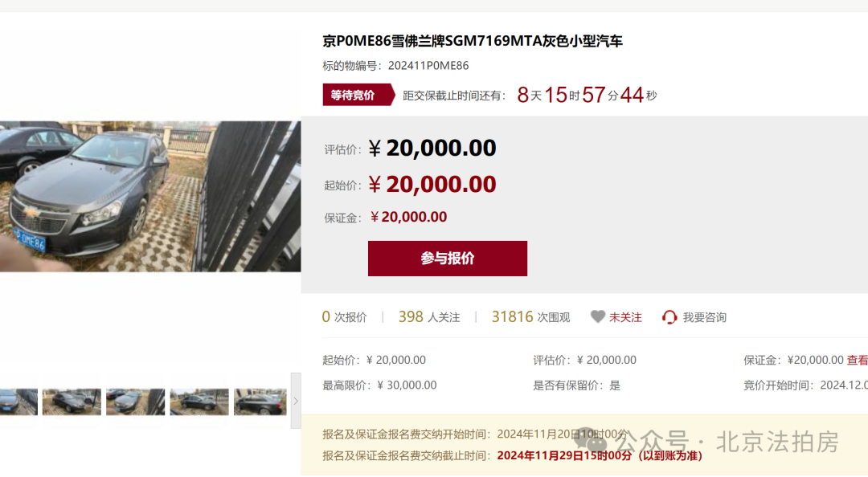
Task: Click the 最高限价 ¥30,000.00 field
Action: tap(379, 385)
